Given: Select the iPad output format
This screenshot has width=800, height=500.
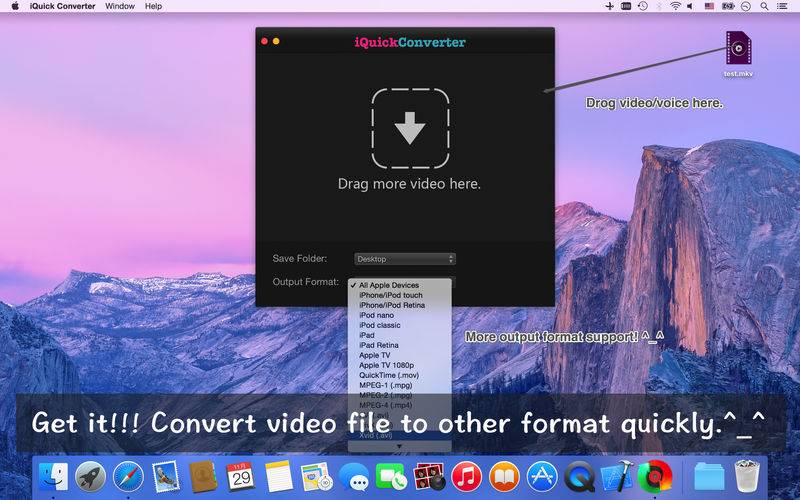Looking at the screenshot, I should (399, 335).
